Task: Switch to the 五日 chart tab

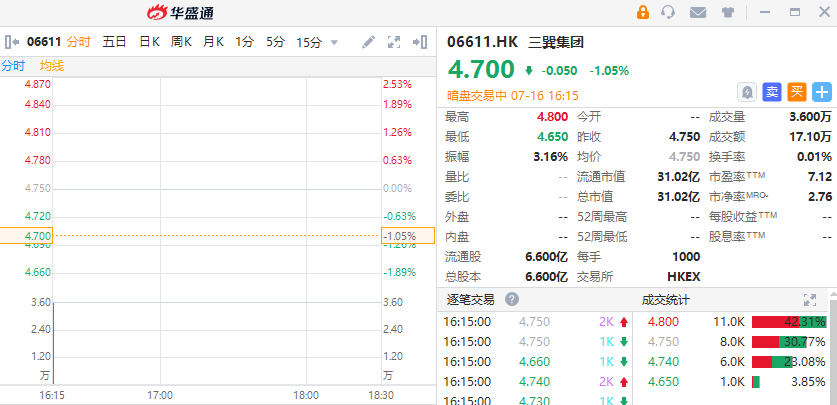Action: pos(115,42)
